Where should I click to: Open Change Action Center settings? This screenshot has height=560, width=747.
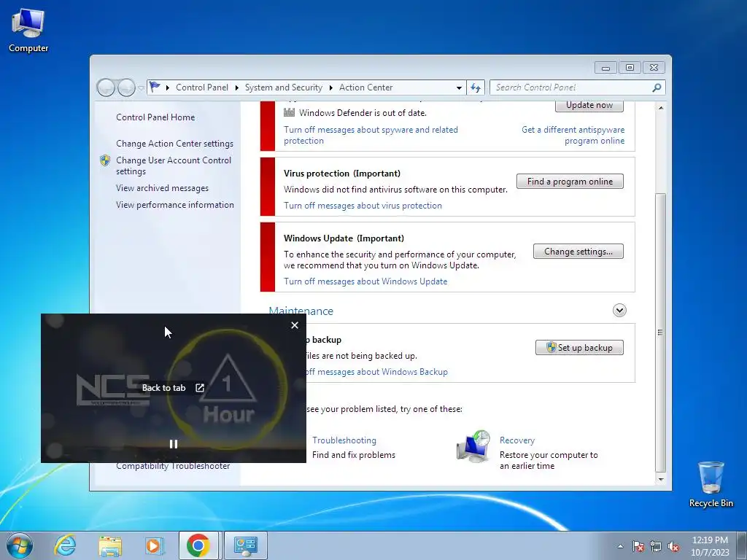click(174, 144)
